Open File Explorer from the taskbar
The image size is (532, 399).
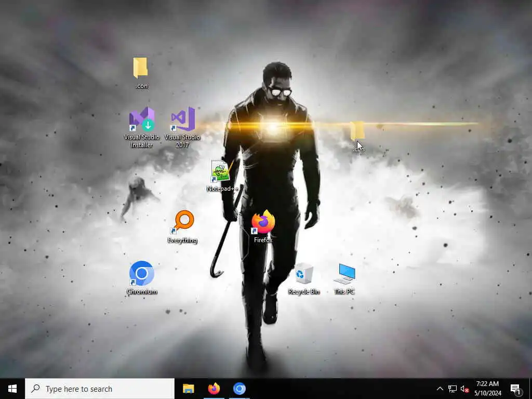pos(188,389)
